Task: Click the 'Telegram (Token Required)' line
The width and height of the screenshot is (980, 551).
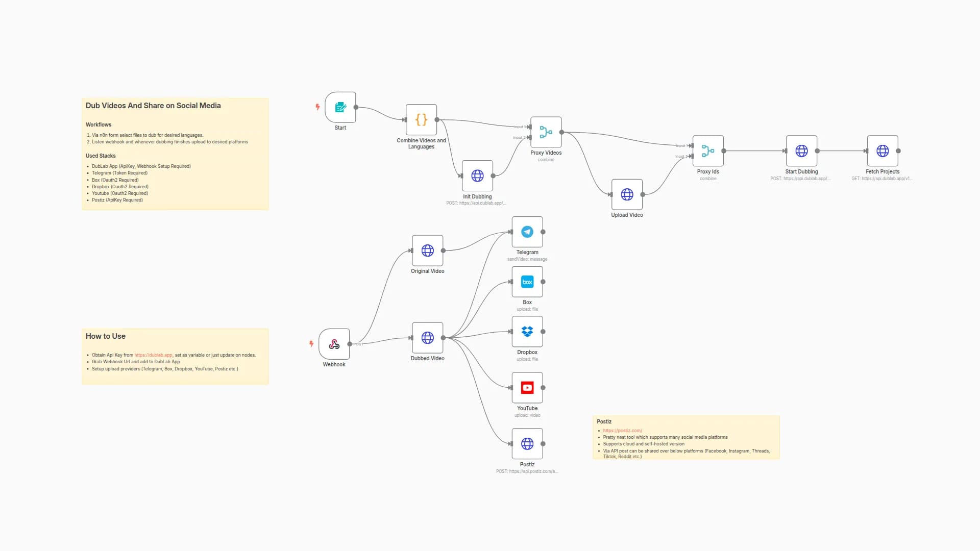Action: point(119,173)
